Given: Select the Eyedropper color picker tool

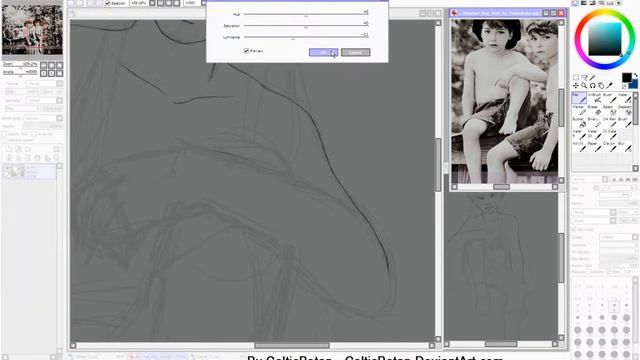Looking at the screenshot, I should (610, 86).
